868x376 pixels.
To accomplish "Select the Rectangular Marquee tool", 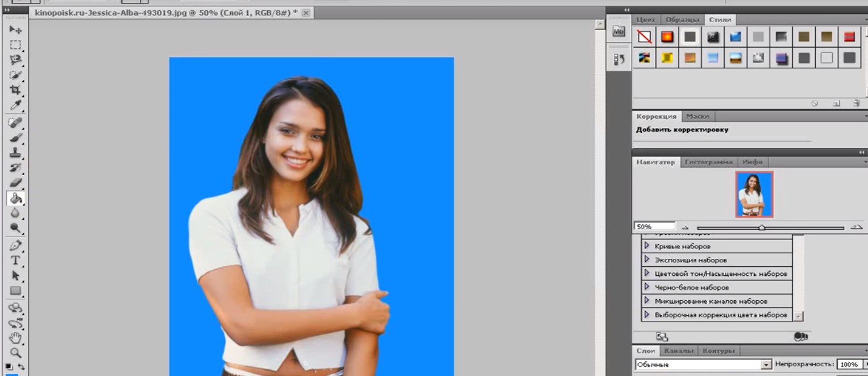I will point(15,45).
